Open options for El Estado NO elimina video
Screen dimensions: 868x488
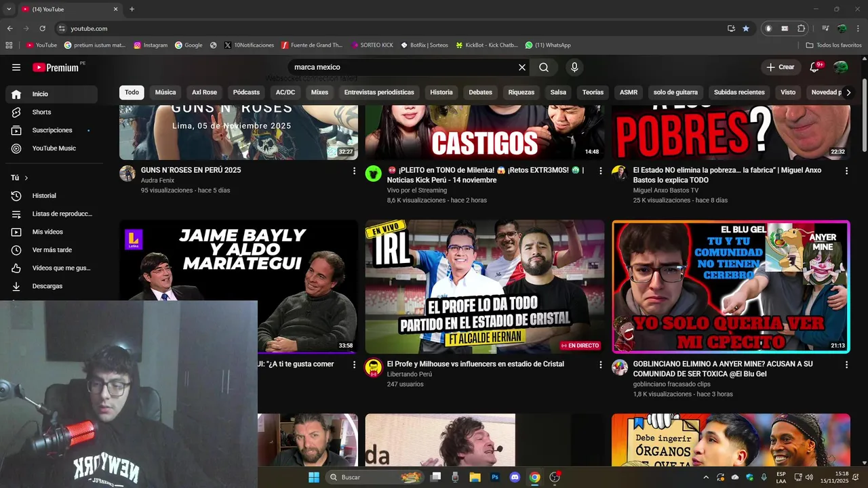846,171
